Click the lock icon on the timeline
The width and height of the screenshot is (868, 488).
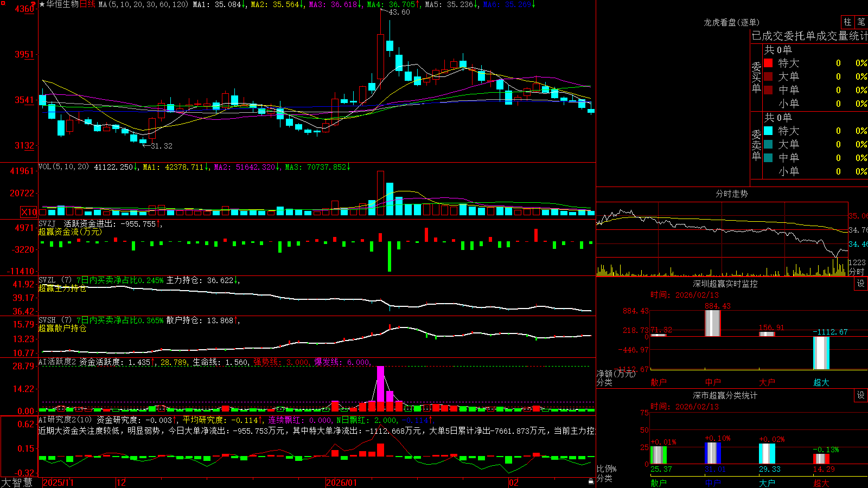tap(591, 481)
